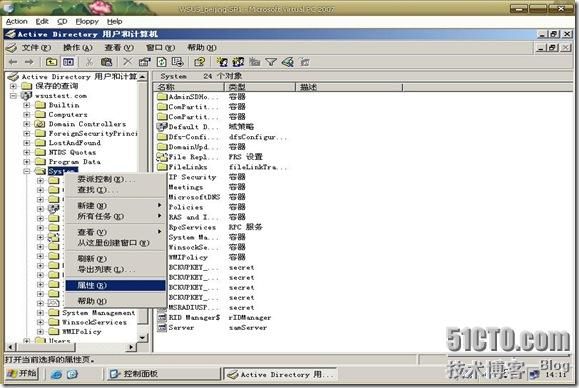Image resolution: width=579 pixels, height=388 pixels.
Task: Click the Server row icon in list
Action: click(162, 327)
